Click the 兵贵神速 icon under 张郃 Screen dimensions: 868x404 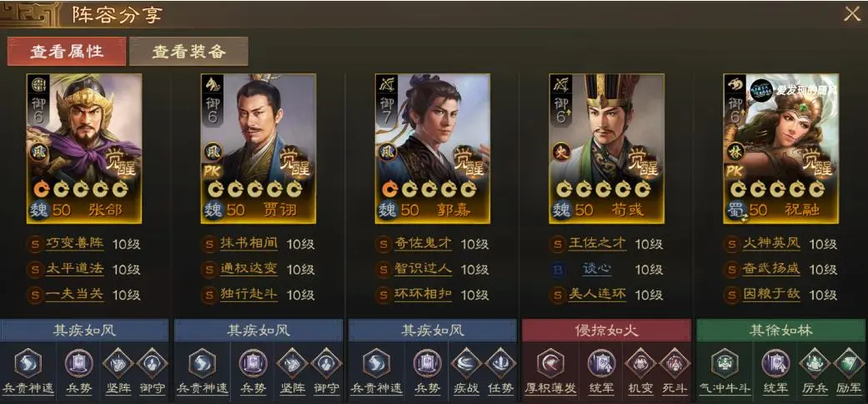tap(28, 364)
